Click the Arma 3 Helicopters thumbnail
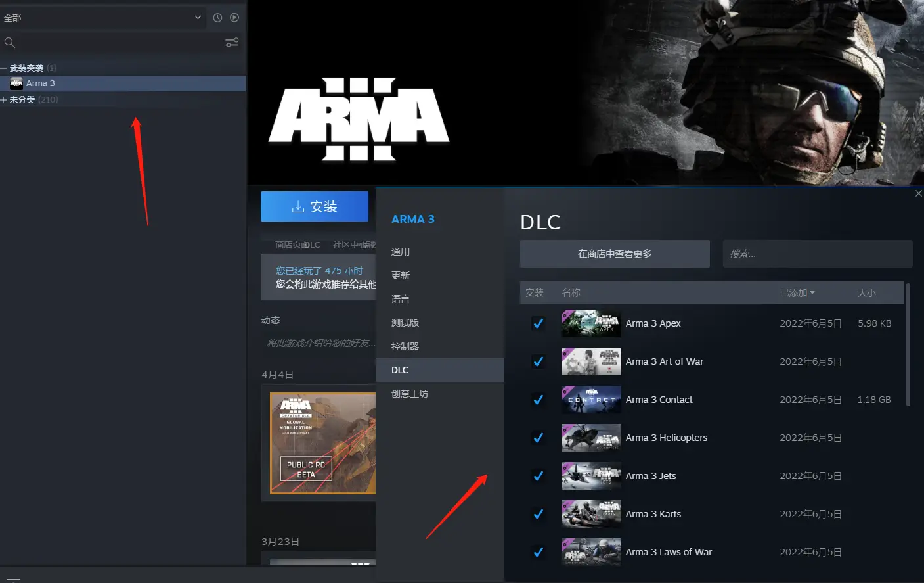 tap(592, 438)
